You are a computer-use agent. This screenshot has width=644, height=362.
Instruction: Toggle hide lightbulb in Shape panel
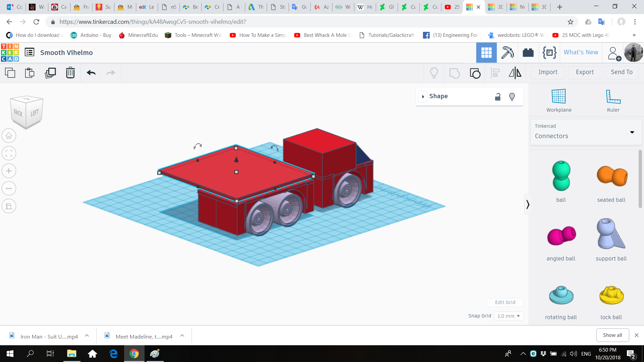[x=512, y=97]
